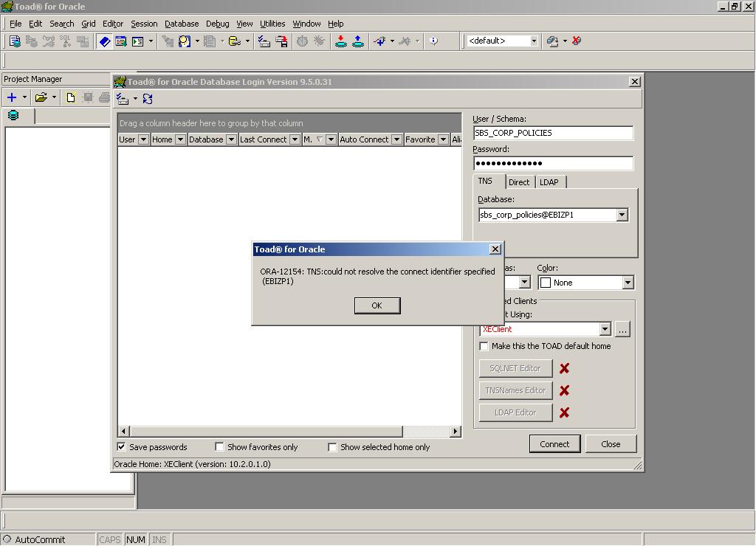Add item with Project Manager blue plus
Viewport: 756px width, 546px height.
click(x=12, y=97)
